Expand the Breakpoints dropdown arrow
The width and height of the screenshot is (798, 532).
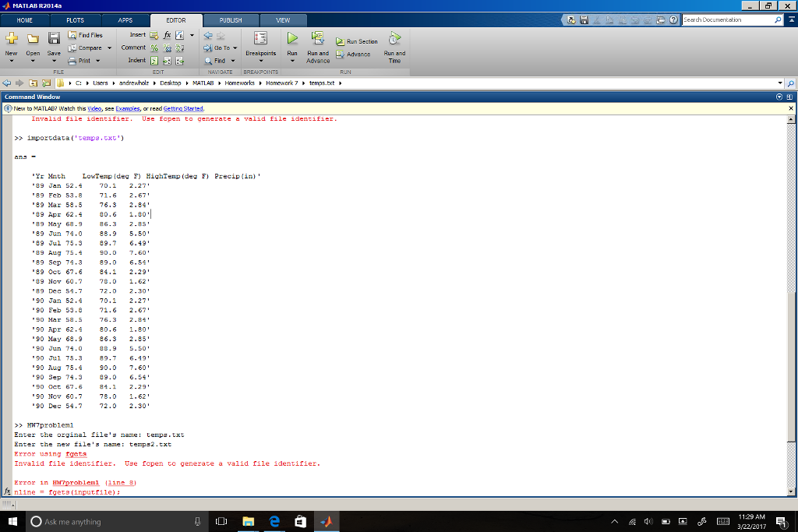tap(260, 61)
